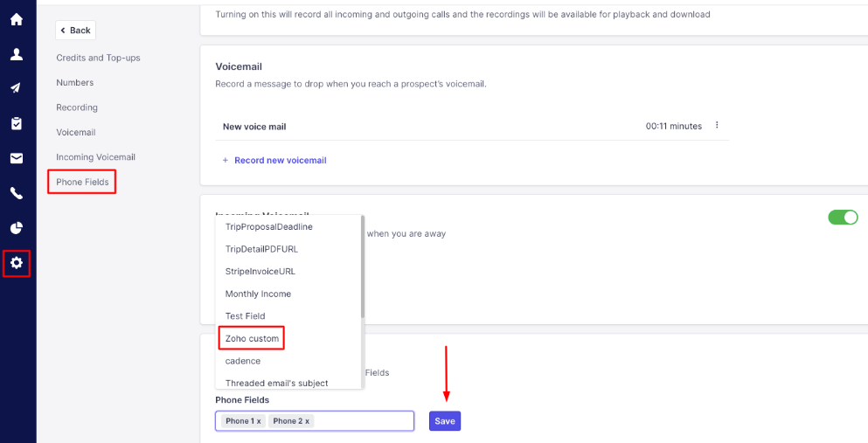Open options menu for New voice mail
The image size is (868, 443).
point(717,126)
